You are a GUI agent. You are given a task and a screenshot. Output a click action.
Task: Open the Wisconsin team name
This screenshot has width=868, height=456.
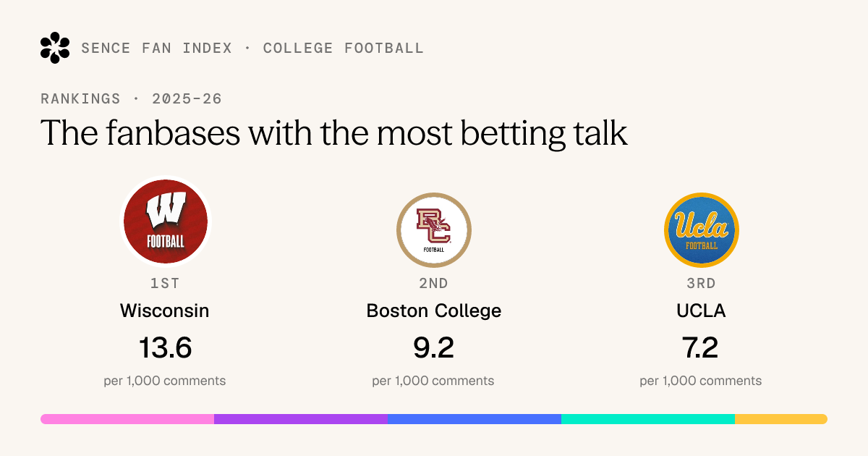pyautogui.click(x=165, y=311)
